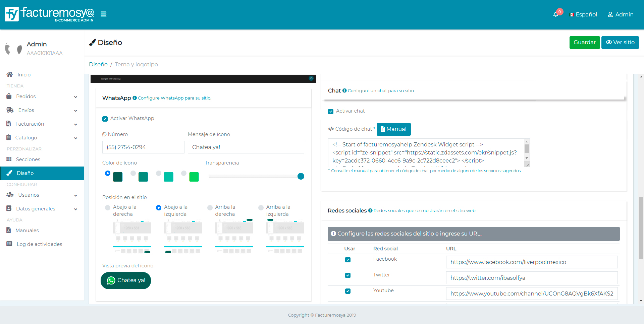
Task: Click the Inicio home icon
Action: pyautogui.click(x=10, y=74)
